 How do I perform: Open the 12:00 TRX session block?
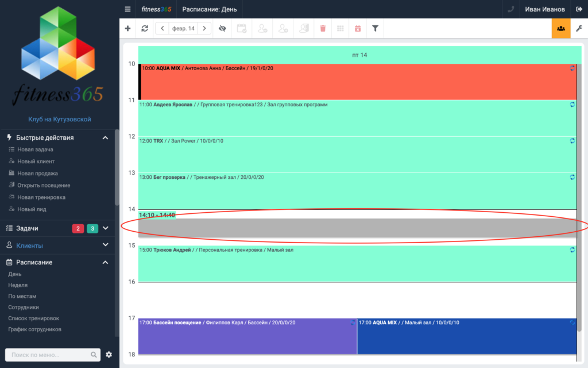[357, 154]
